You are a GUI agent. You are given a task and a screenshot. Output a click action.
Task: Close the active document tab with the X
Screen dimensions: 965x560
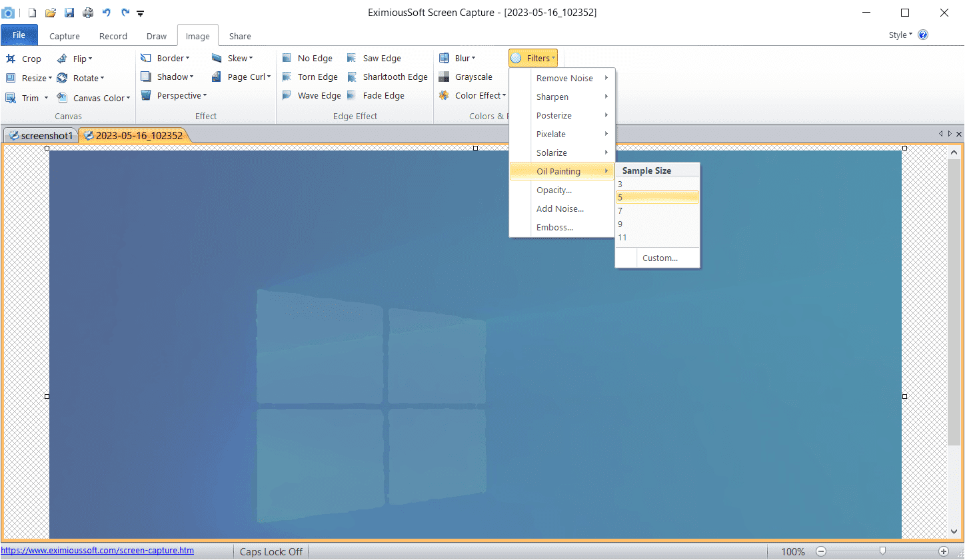[959, 134]
